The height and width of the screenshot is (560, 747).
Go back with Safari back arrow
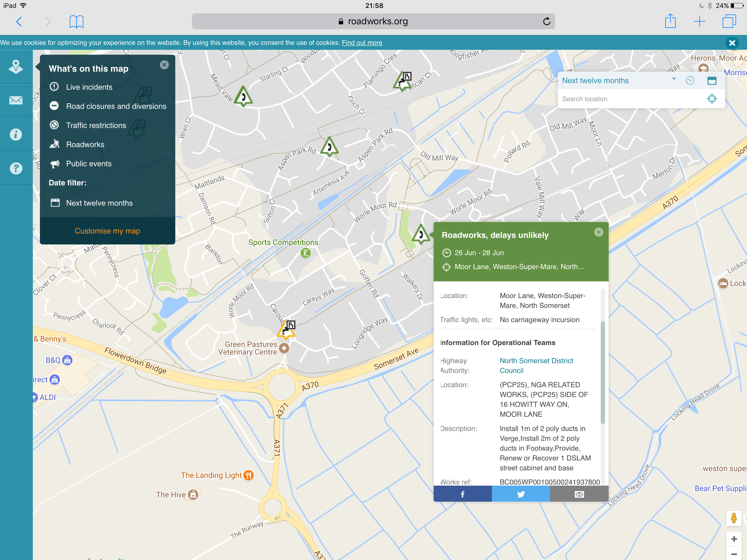click(x=19, y=22)
